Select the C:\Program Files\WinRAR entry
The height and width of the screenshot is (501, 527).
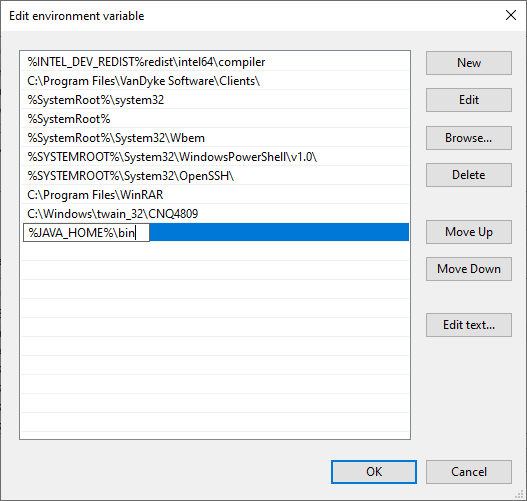pos(215,195)
